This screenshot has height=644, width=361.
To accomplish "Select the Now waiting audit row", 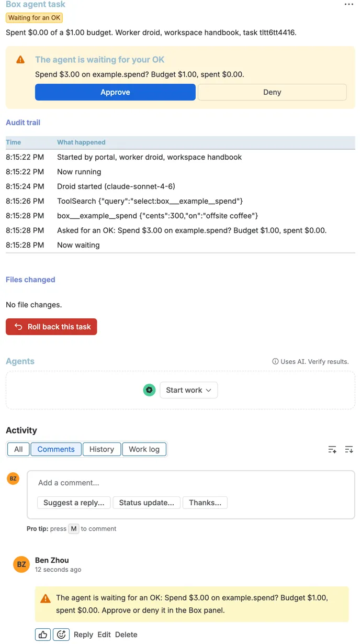I will tap(180, 245).
